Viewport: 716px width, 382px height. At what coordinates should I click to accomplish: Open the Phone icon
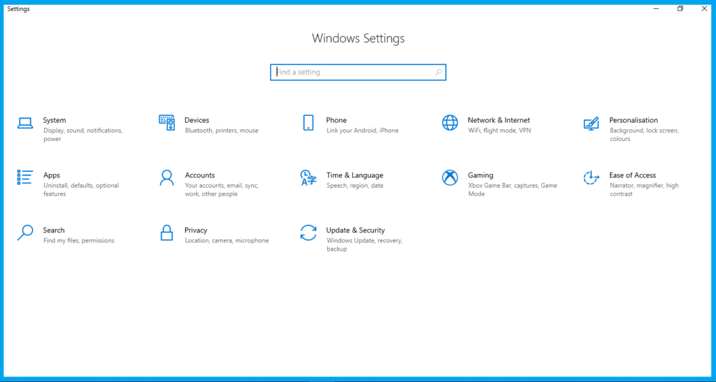click(x=308, y=122)
